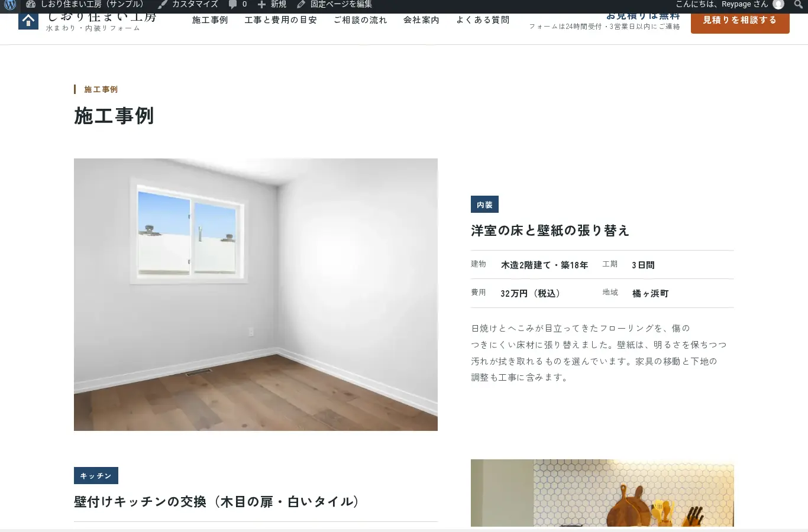Open 工事と費用の目安 menu item

point(281,20)
